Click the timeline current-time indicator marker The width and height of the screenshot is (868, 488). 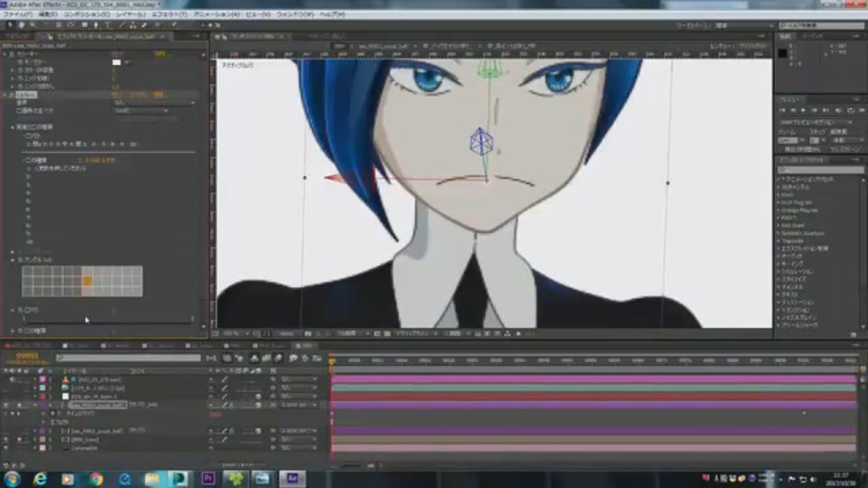pos(332,361)
